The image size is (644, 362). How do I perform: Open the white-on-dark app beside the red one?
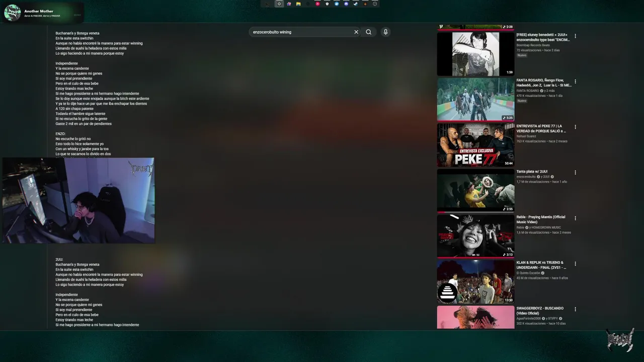pyautogui.click(x=327, y=4)
